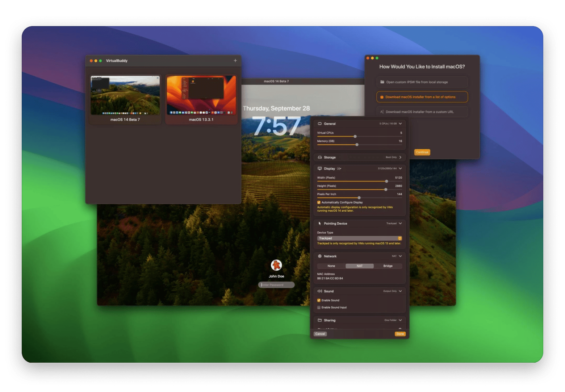Click the Enter Password field
Screen dimensions: 565x392
tap(276, 285)
